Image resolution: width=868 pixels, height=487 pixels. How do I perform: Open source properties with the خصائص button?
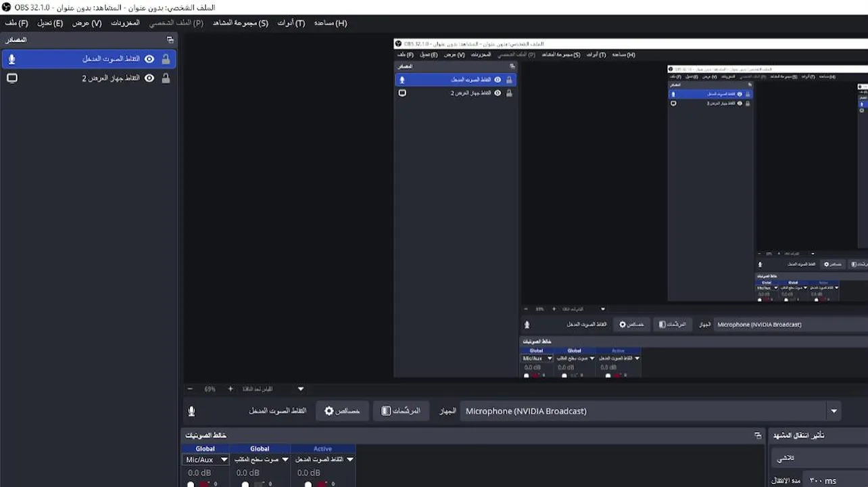coord(342,411)
